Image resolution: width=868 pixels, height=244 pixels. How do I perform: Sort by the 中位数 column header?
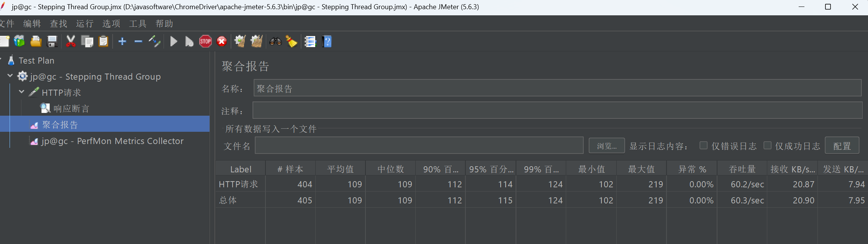click(391, 169)
